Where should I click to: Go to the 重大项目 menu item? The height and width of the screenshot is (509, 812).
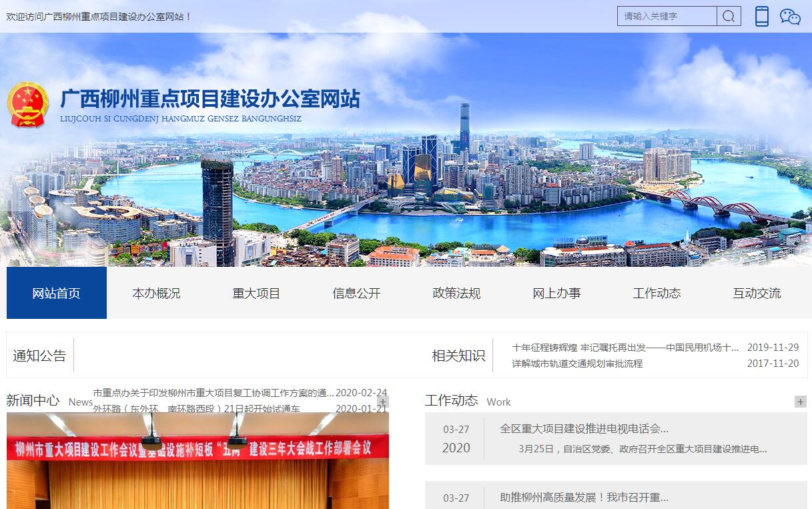(x=256, y=293)
